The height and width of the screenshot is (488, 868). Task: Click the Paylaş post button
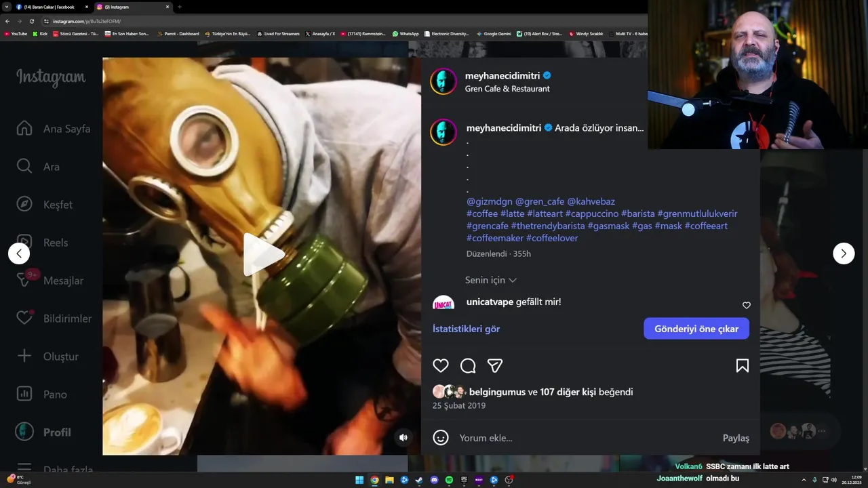coord(736,438)
